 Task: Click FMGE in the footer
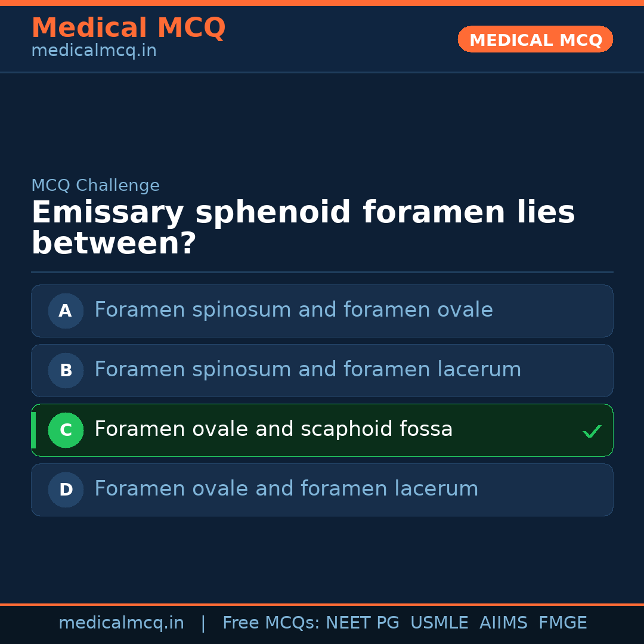[x=562, y=623]
